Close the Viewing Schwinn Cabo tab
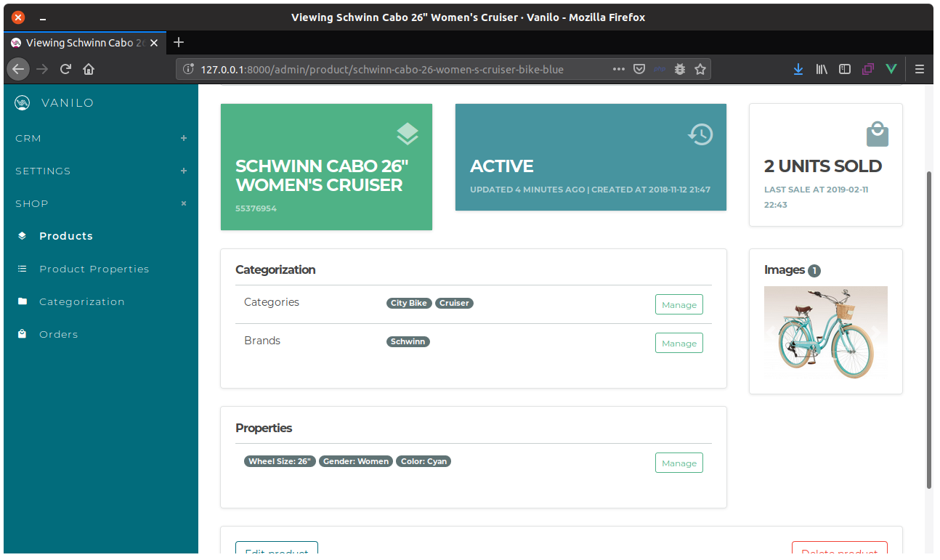The image size is (940, 560). (x=153, y=43)
